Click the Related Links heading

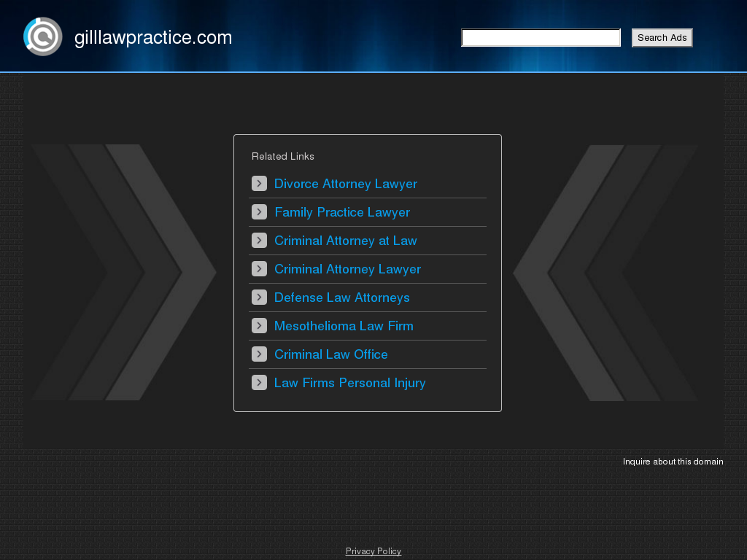283,156
